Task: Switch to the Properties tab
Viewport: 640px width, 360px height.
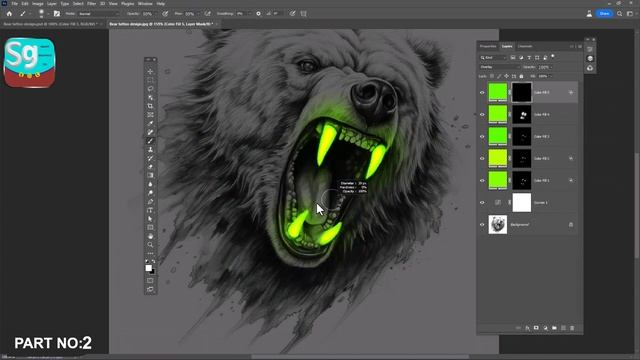Action: tap(488, 47)
